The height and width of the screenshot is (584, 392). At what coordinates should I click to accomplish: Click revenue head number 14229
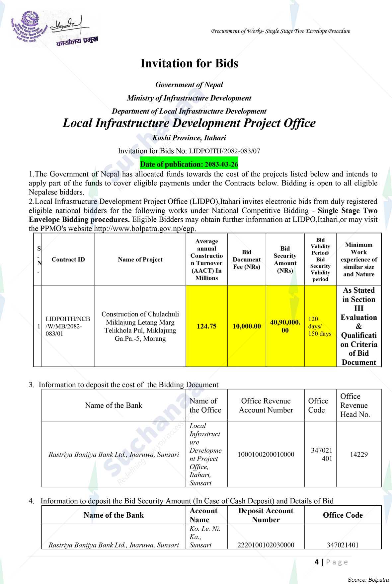(x=359, y=455)
